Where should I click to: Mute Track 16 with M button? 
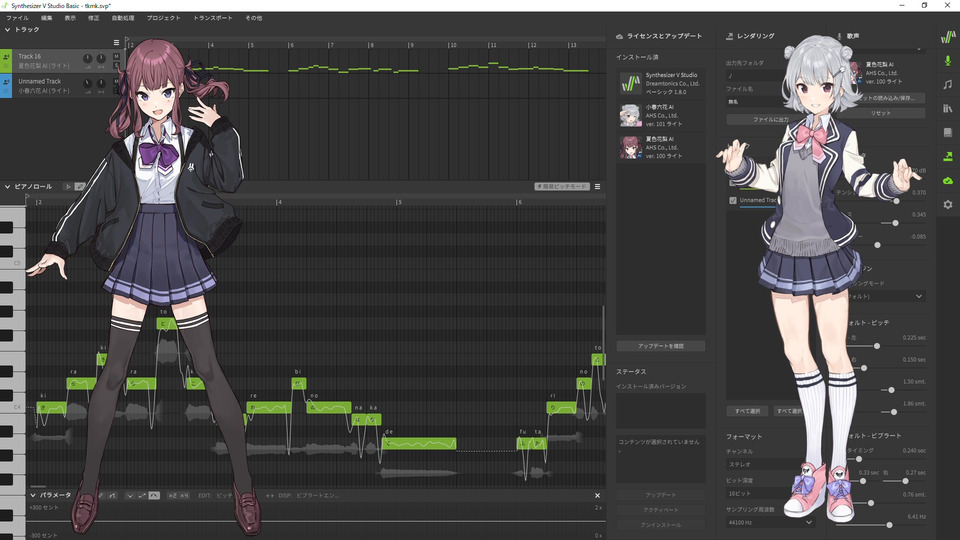[x=116, y=56]
